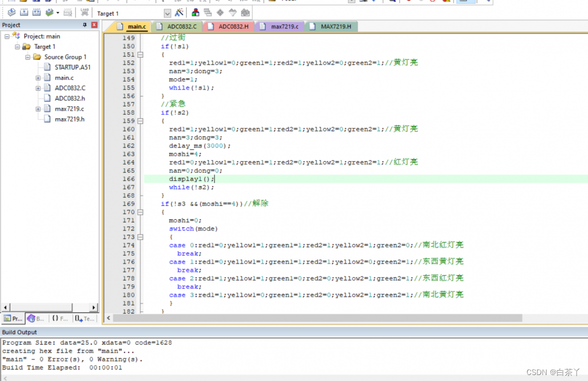The height and width of the screenshot is (381, 588).
Task: Collapse the code block at line 159
Action: [x=140, y=121]
